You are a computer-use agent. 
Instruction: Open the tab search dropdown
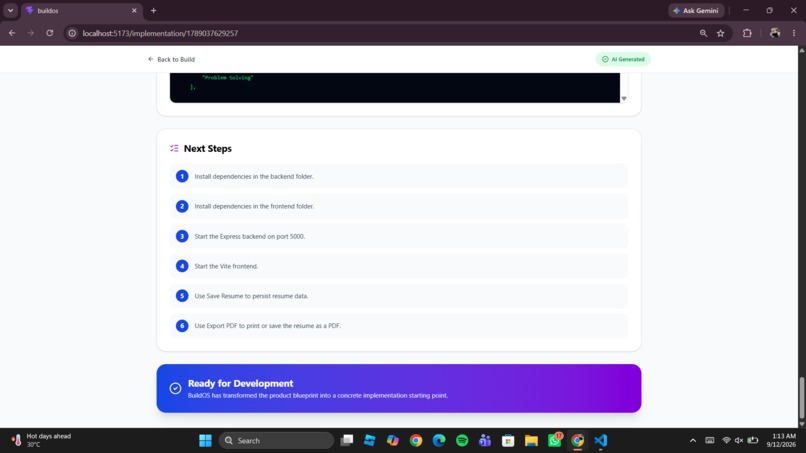pos(10,10)
